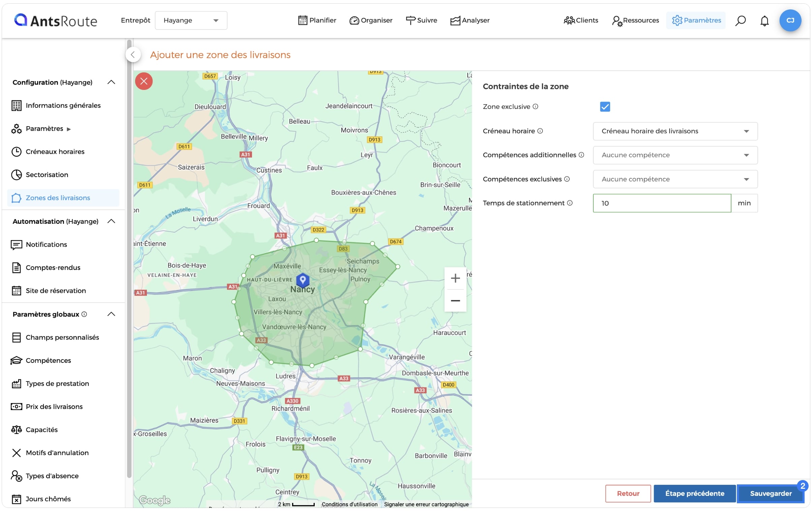
Task: Select Zones des livraisons in sidebar
Action: [x=63, y=198]
